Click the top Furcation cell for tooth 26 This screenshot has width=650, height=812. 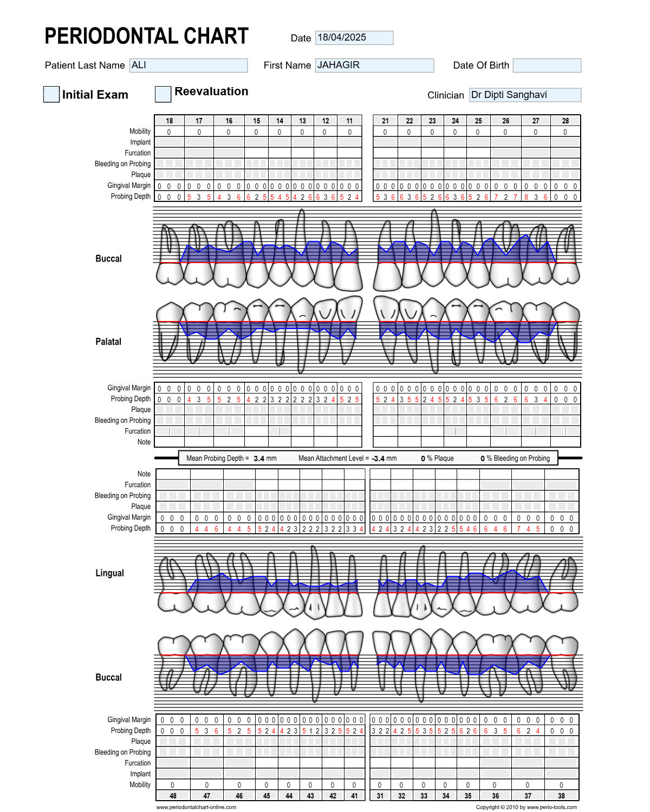tap(505, 153)
